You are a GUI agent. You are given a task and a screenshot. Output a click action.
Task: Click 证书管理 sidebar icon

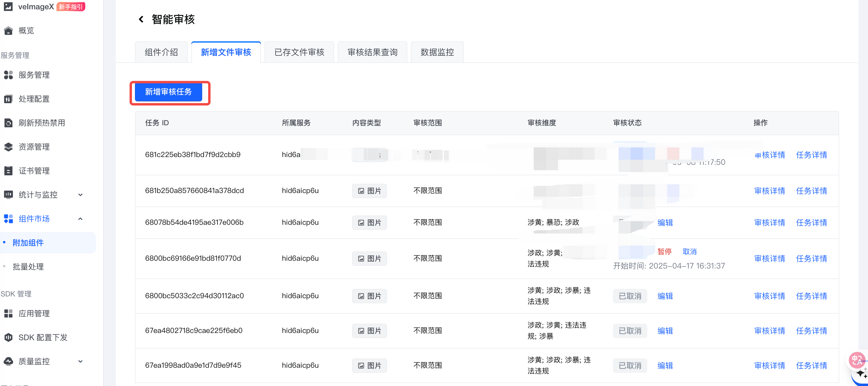[8, 171]
